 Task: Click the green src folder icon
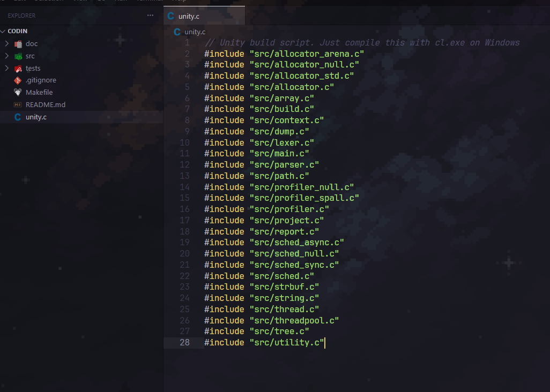pos(18,56)
